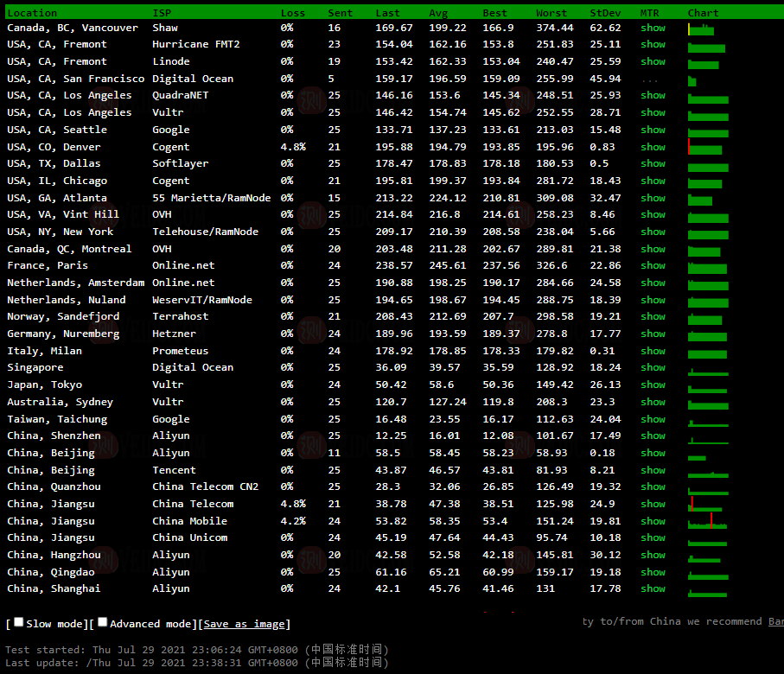
Task: Enable the Slow mode checkbox
Action: [19, 622]
